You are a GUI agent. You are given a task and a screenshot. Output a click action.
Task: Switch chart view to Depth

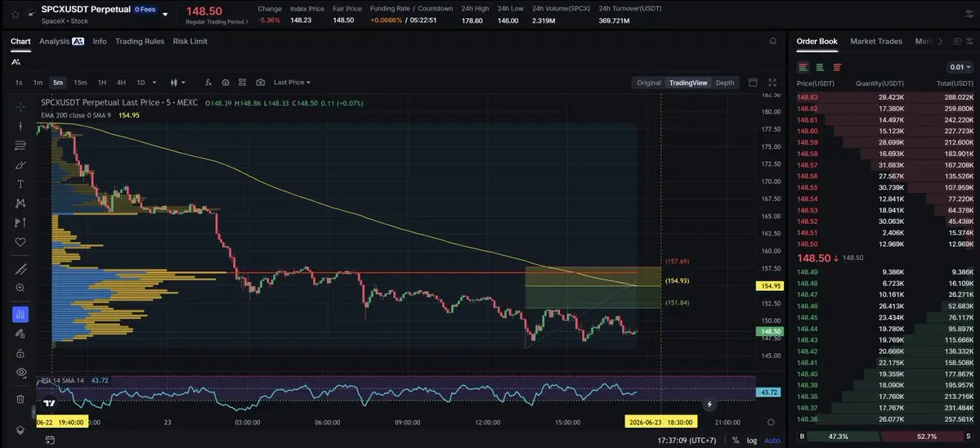coord(725,83)
